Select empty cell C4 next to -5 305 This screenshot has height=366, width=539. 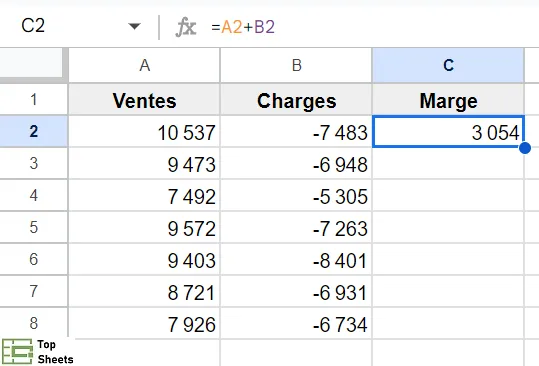click(448, 195)
